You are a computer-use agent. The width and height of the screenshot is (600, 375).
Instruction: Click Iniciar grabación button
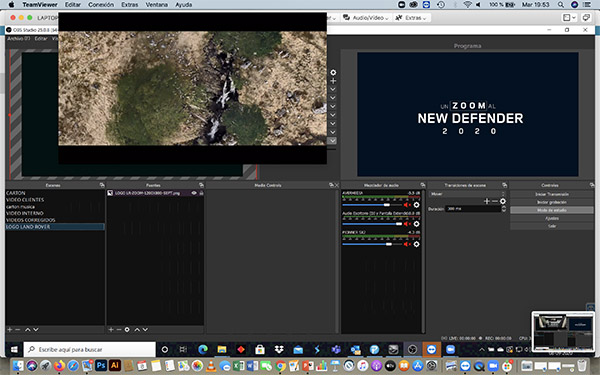click(x=552, y=202)
